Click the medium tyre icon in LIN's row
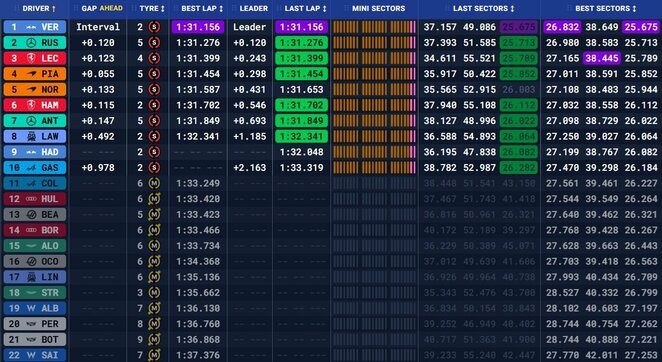Image resolution: width=662 pixels, height=362 pixels. tap(154, 277)
